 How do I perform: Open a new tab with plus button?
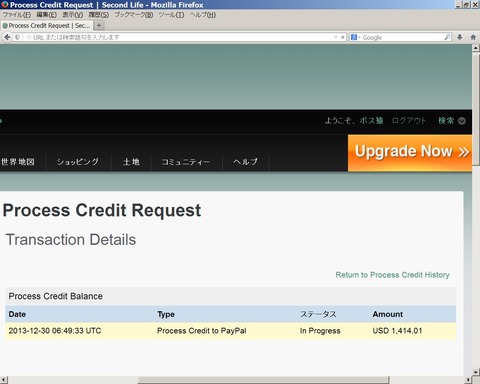99,25
